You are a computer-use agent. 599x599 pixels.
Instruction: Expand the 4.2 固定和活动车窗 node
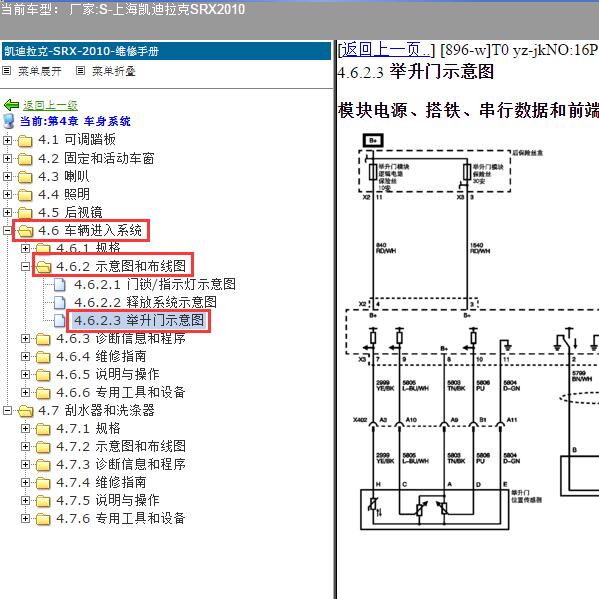tap(7, 158)
